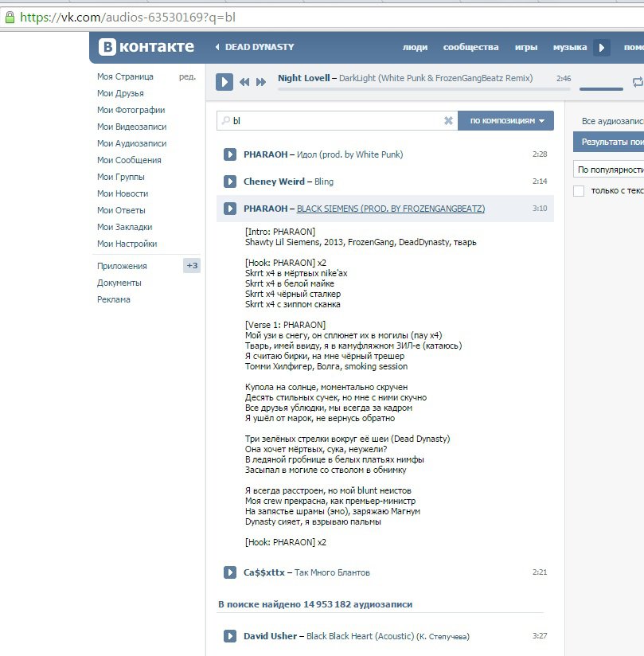Skip to the previous track
This screenshot has width=644, height=656.
coord(244,82)
